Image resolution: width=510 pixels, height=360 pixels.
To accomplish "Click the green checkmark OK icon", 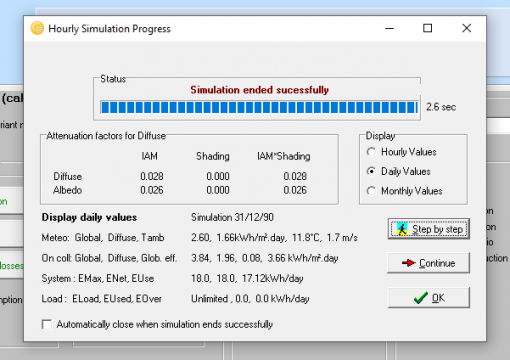I will point(421,297).
